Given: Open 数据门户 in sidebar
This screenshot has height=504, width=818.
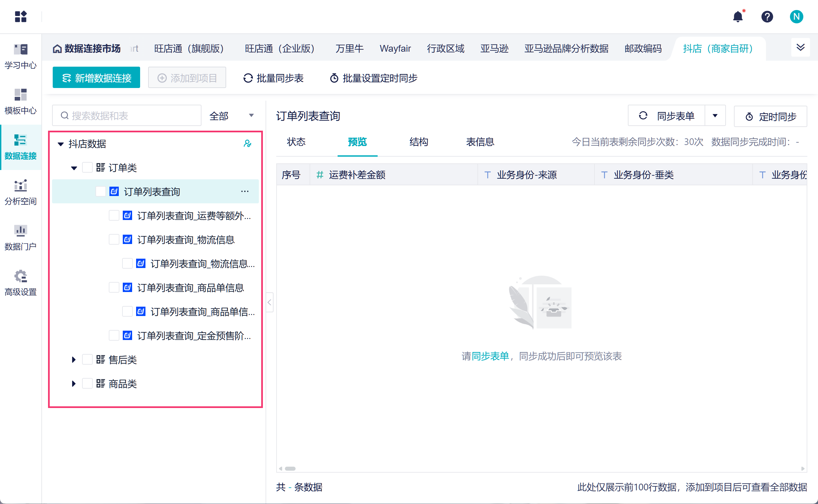Looking at the screenshot, I should click(21, 237).
